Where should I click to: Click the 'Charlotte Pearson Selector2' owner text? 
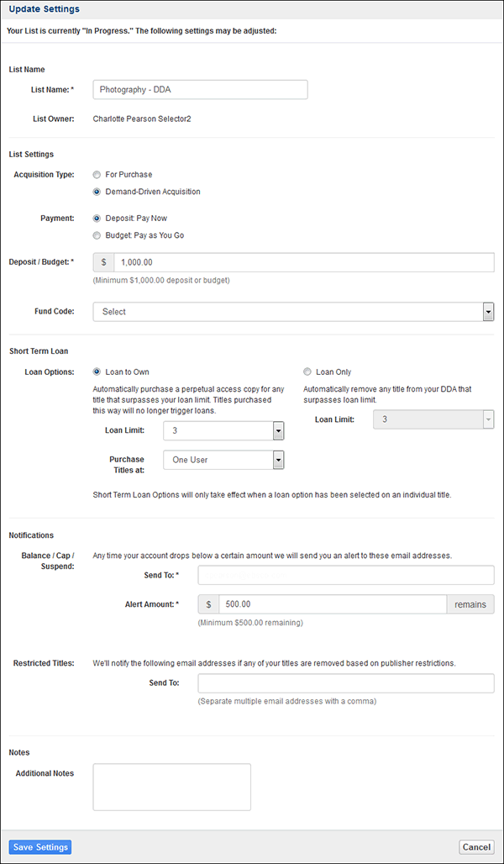click(142, 119)
